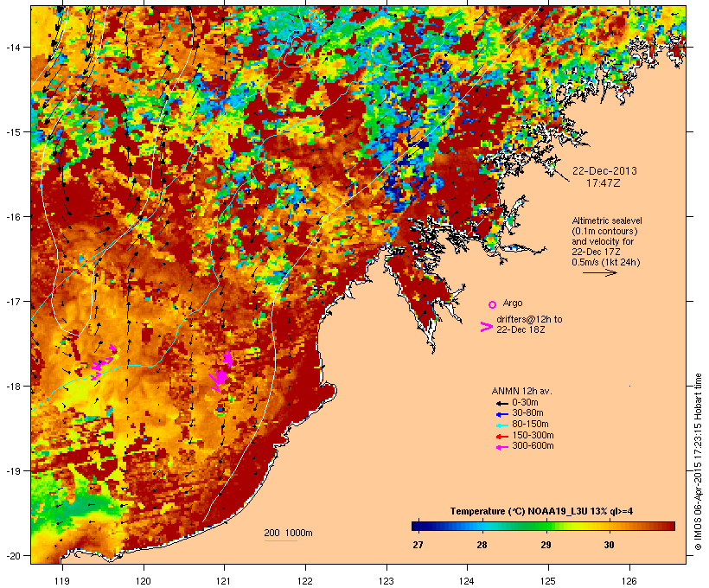Click the 80-150m depth label
Screen dimensions: 709x588
pos(530,424)
